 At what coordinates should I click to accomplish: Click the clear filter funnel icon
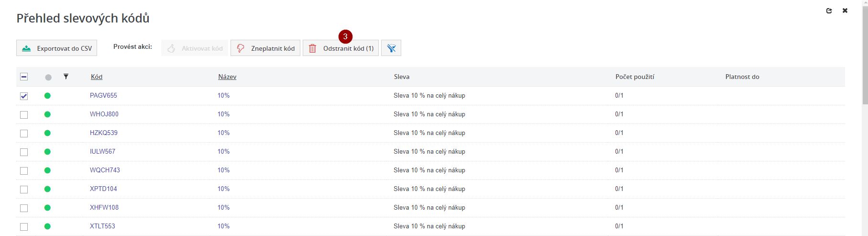tap(391, 48)
